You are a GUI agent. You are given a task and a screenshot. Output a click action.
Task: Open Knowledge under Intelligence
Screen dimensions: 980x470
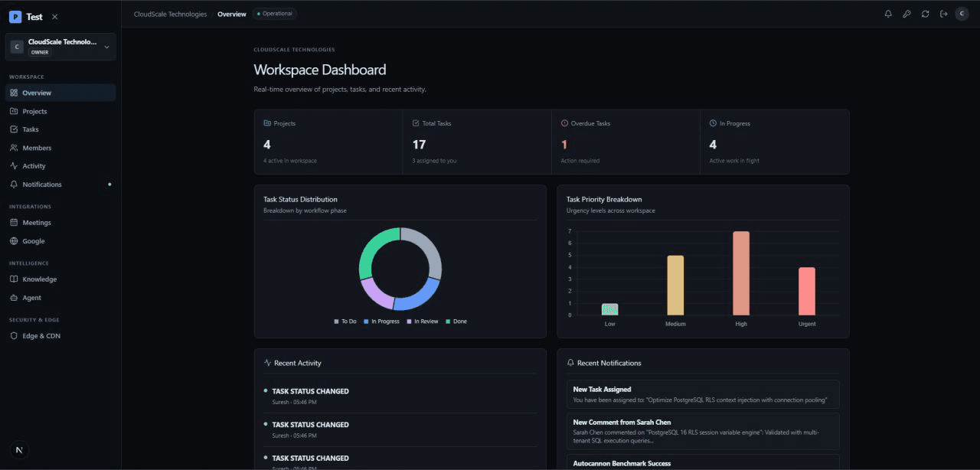(60, 279)
